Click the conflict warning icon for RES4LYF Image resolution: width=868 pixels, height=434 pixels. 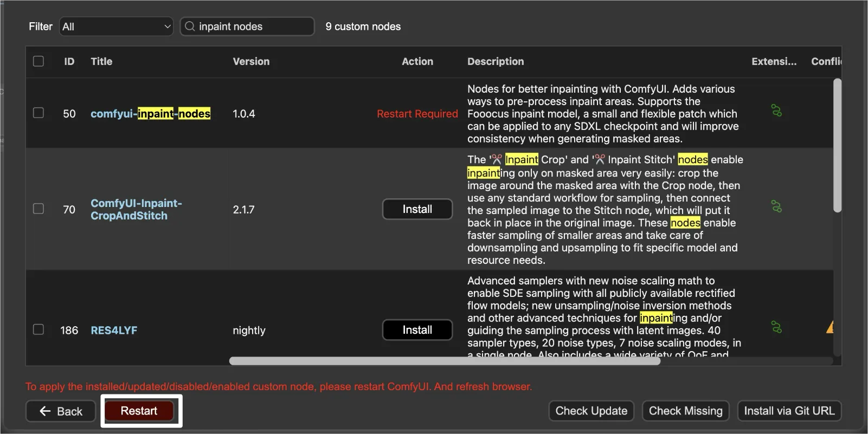click(x=830, y=327)
